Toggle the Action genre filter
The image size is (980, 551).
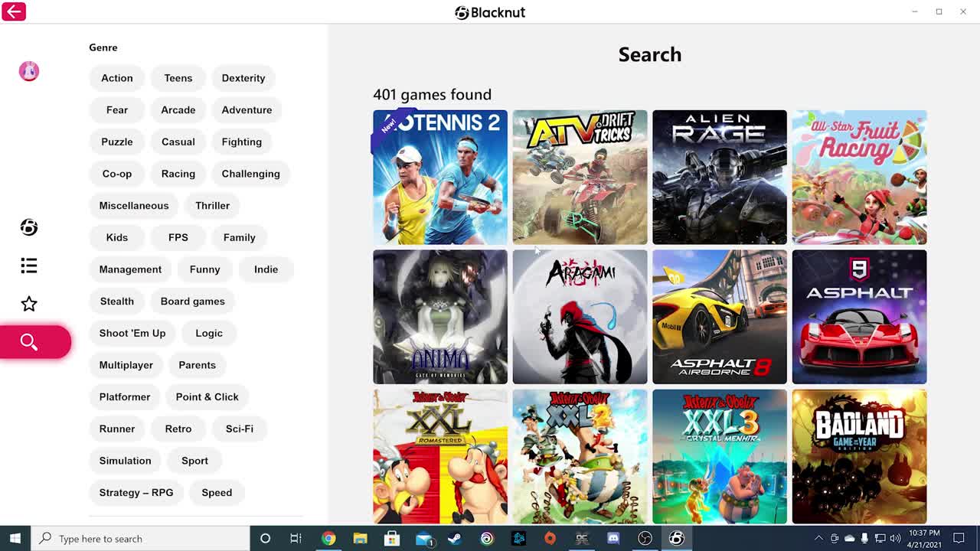click(x=117, y=78)
